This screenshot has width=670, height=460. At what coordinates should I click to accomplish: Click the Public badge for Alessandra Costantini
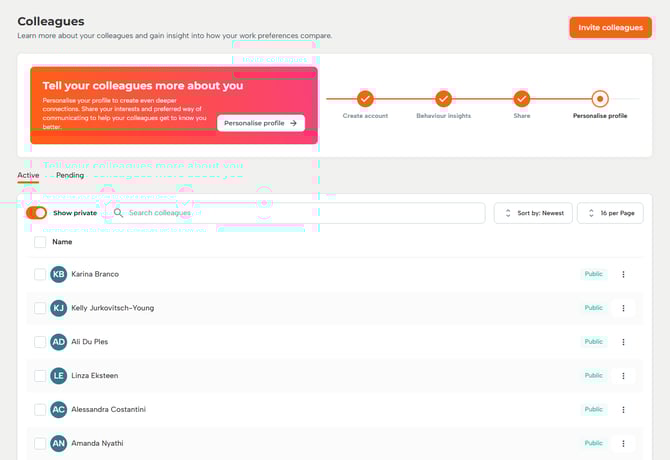tap(594, 410)
